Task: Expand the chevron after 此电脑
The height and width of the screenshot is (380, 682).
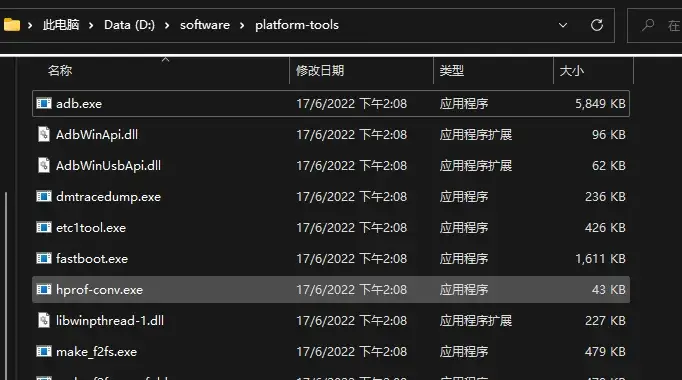Action: [x=91, y=26]
